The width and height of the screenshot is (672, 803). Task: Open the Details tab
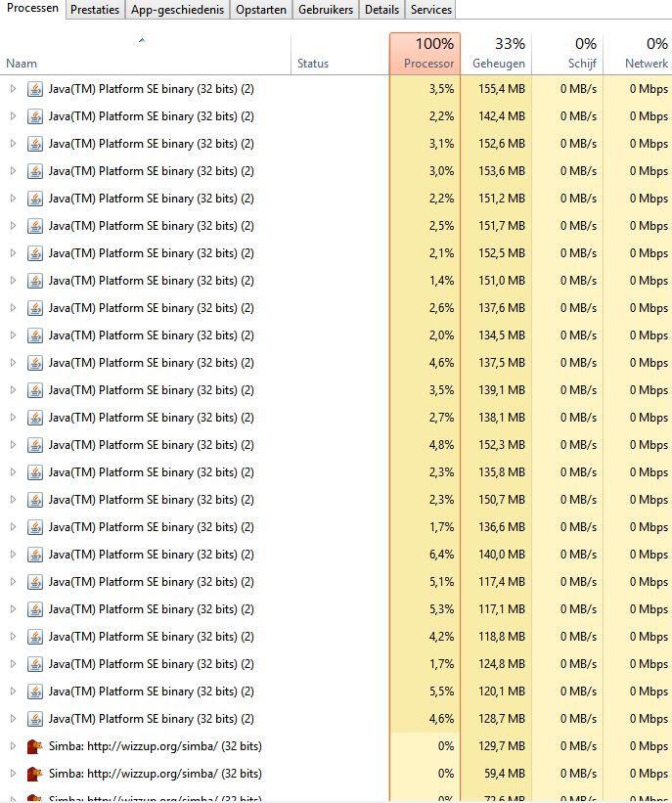click(x=382, y=9)
